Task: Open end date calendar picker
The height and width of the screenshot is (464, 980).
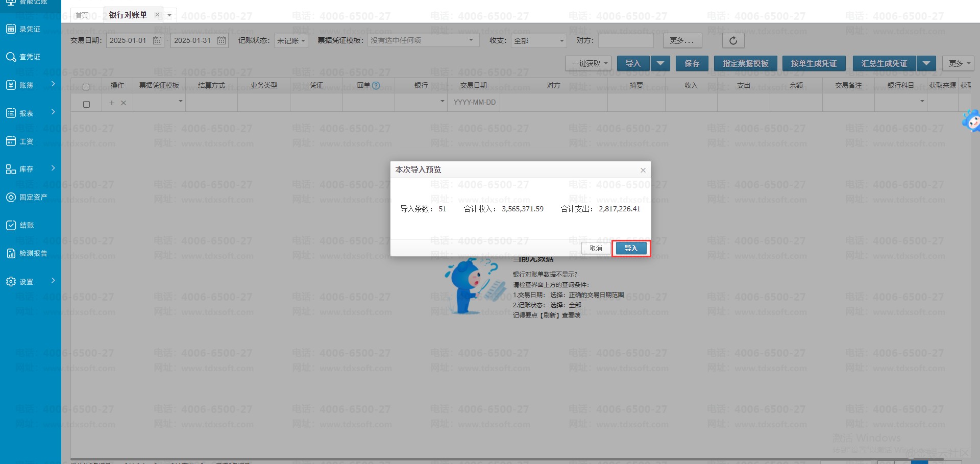Action: 222,41
